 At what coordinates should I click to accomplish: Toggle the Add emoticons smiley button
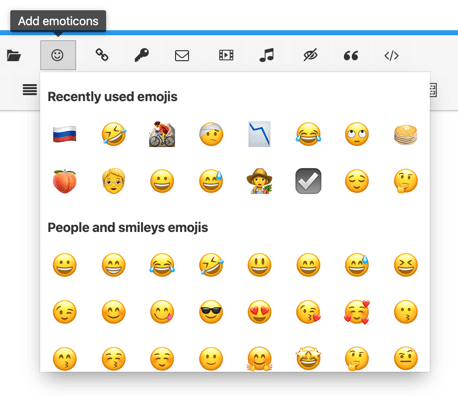click(58, 55)
